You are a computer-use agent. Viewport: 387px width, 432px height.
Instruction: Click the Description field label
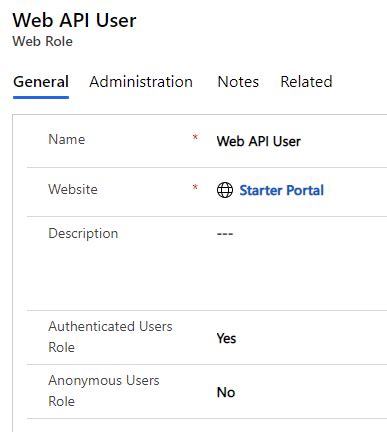pos(83,234)
